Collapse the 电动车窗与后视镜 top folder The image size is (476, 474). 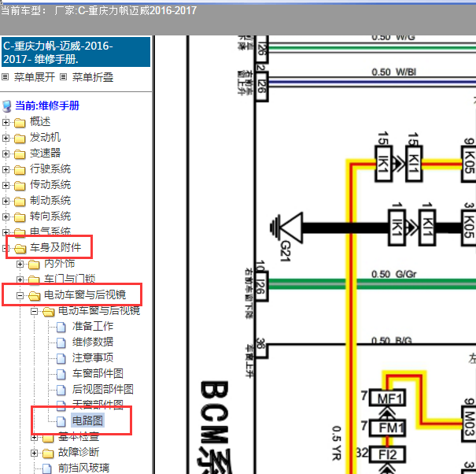tap(20, 295)
